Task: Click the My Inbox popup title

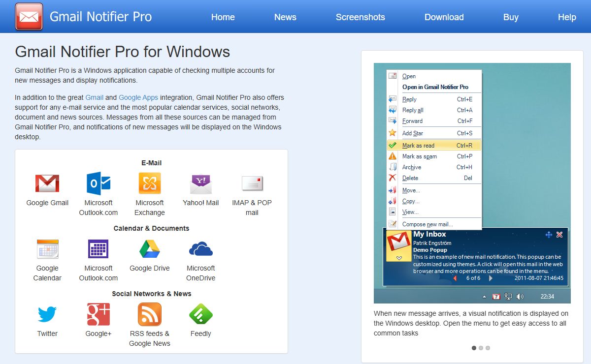Action: coord(429,235)
